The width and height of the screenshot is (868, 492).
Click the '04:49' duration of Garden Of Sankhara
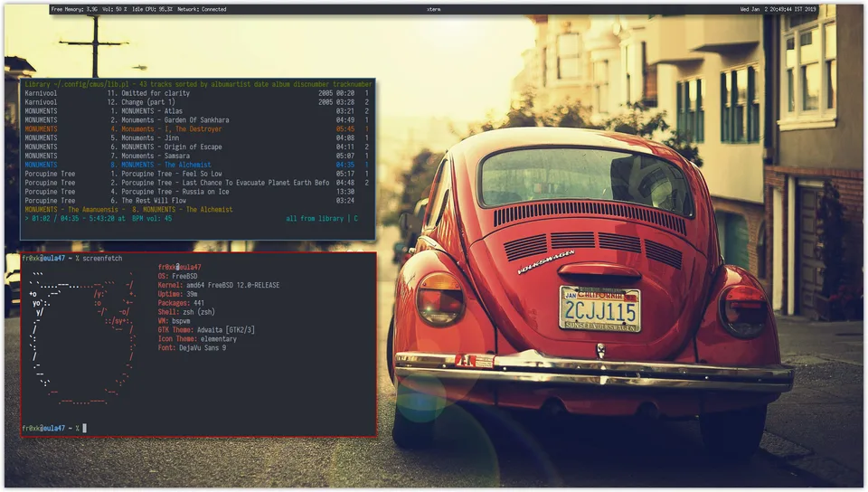344,120
